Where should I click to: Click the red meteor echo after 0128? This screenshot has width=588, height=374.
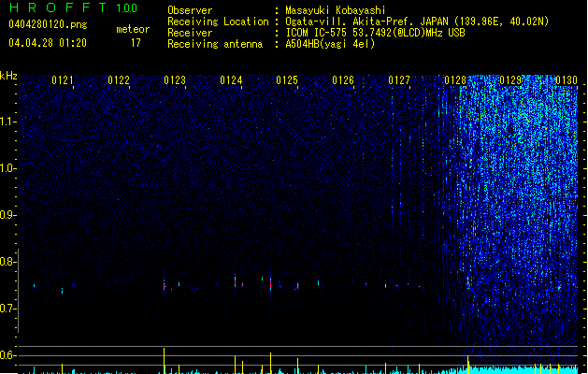tap(468, 280)
